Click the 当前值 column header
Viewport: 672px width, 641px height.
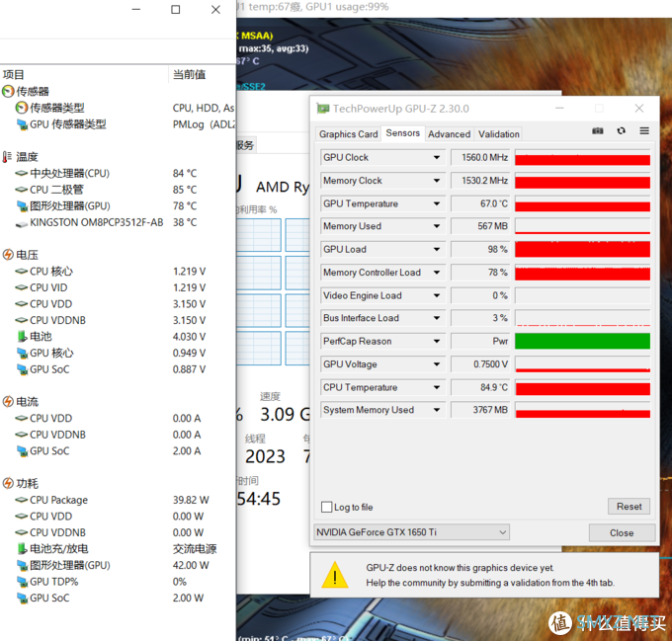coord(189,74)
